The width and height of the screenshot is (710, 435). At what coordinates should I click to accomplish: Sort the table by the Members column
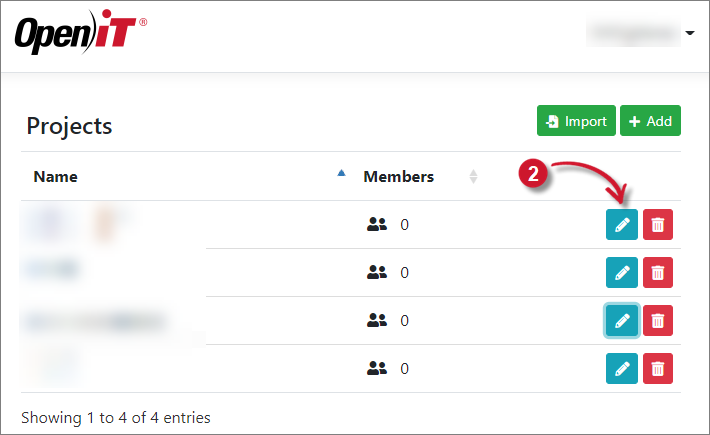(x=398, y=177)
